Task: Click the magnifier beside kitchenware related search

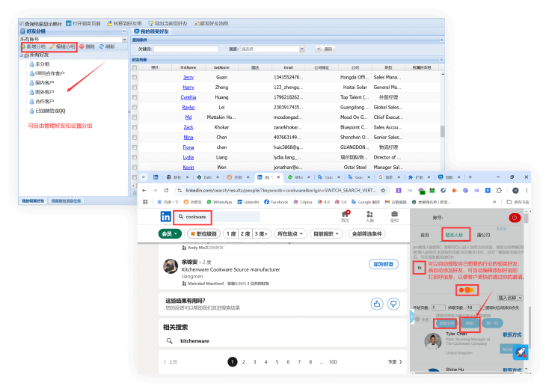Action: click(x=170, y=341)
